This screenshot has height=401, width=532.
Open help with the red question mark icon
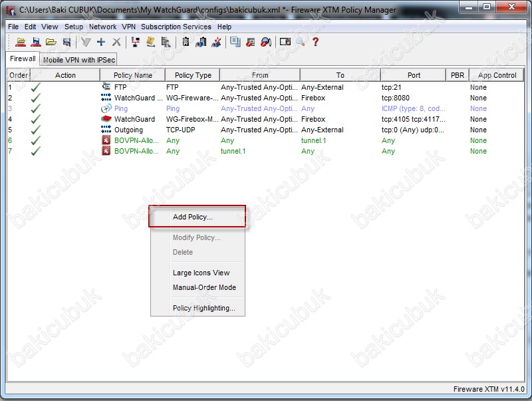coord(315,42)
